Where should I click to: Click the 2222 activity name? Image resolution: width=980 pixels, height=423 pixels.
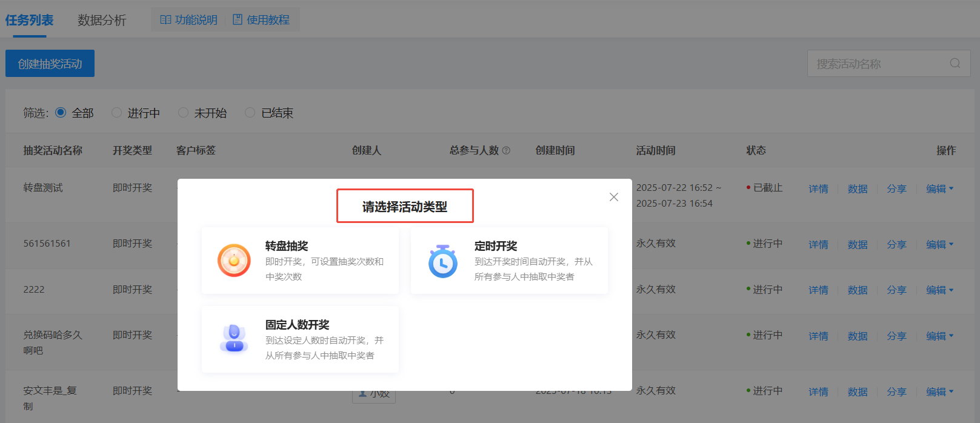(34, 290)
